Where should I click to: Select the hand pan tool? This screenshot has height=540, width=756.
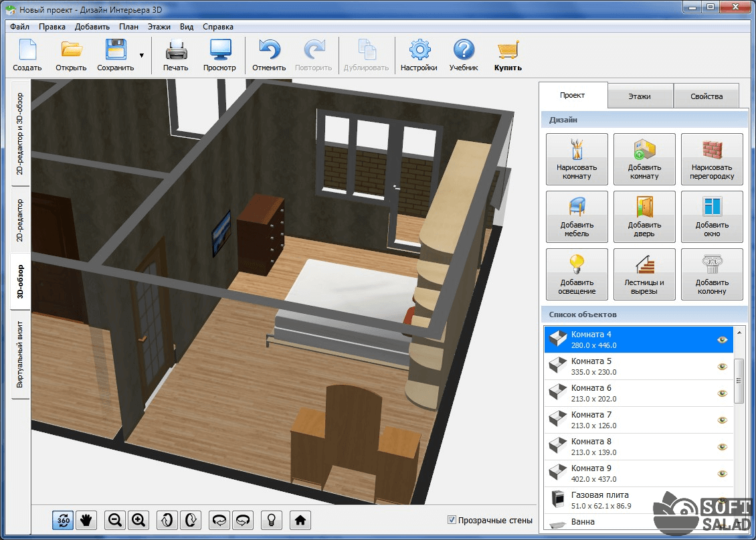pos(86,519)
